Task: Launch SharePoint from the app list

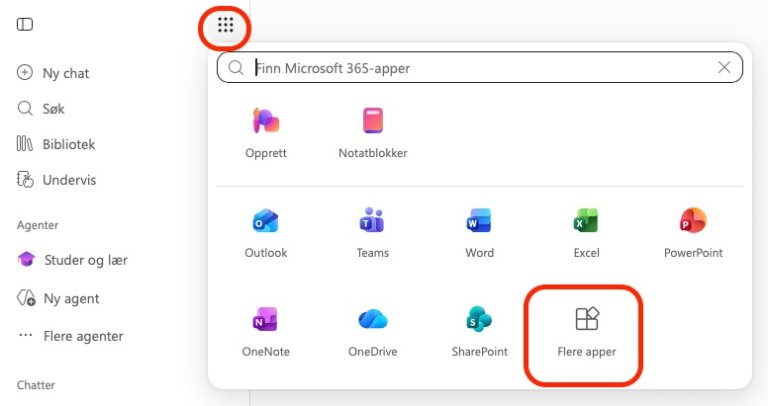Action: click(480, 332)
